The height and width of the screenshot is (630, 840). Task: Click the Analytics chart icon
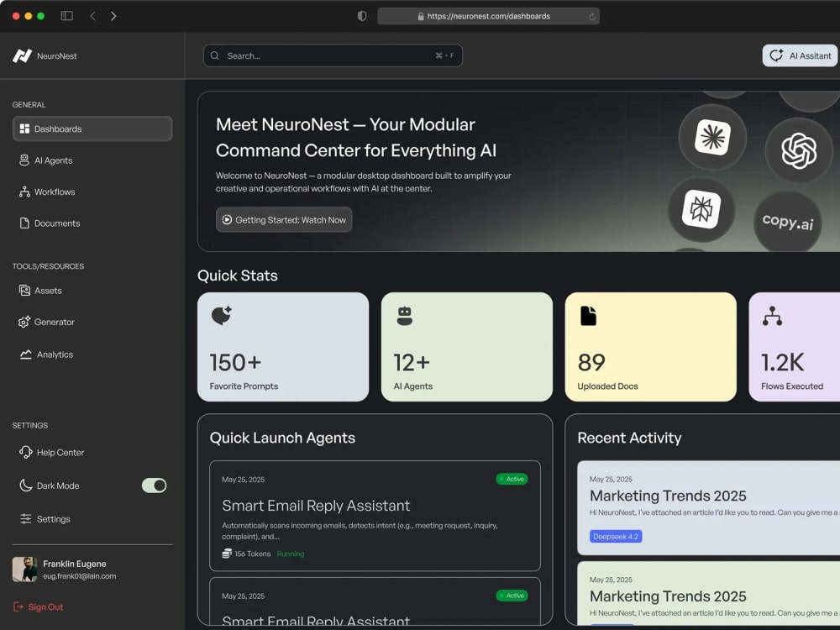[x=26, y=354]
